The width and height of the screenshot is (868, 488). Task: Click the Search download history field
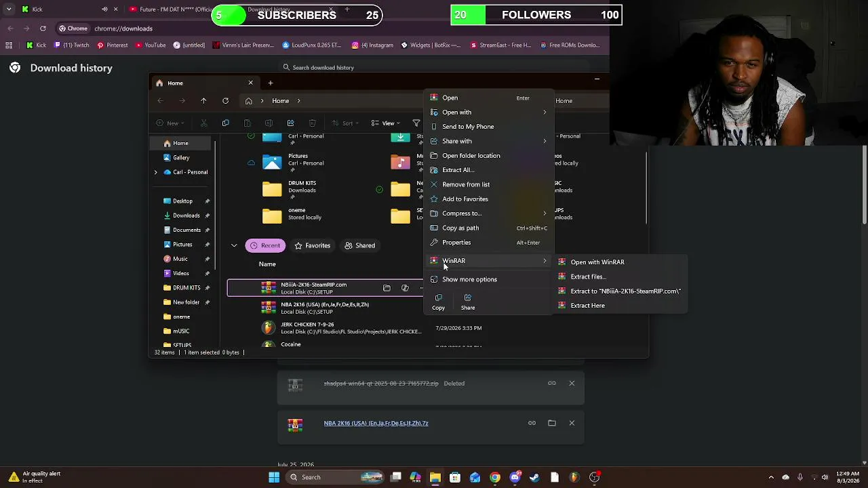434,68
